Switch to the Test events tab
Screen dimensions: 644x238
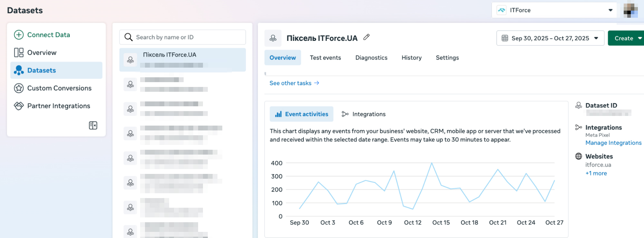tap(325, 58)
